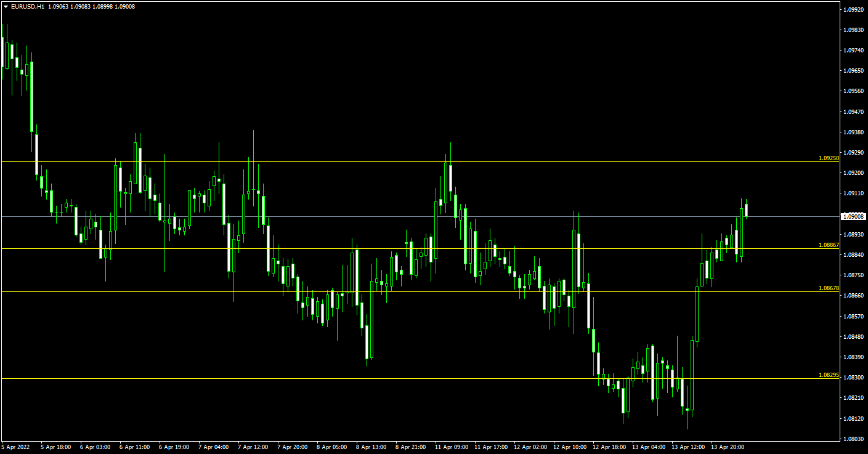The height and width of the screenshot is (454, 868).
Task: Click the 1.09920 price scale label
Action: (853, 10)
